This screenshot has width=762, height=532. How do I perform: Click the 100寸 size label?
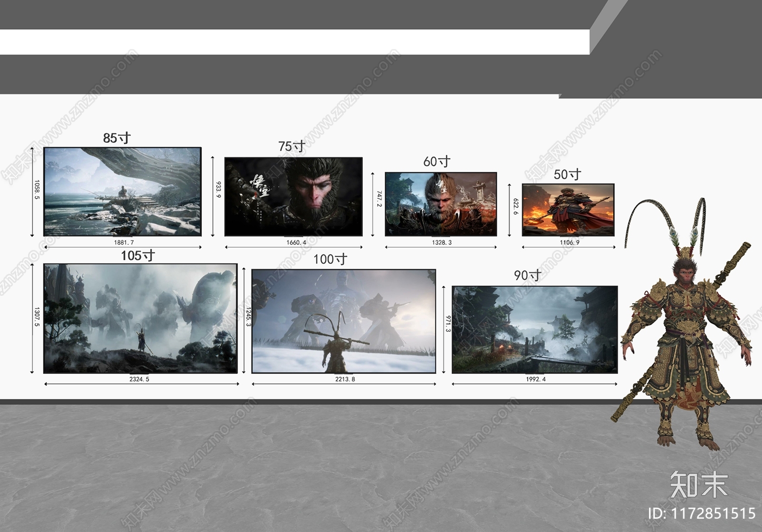coord(330,260)
